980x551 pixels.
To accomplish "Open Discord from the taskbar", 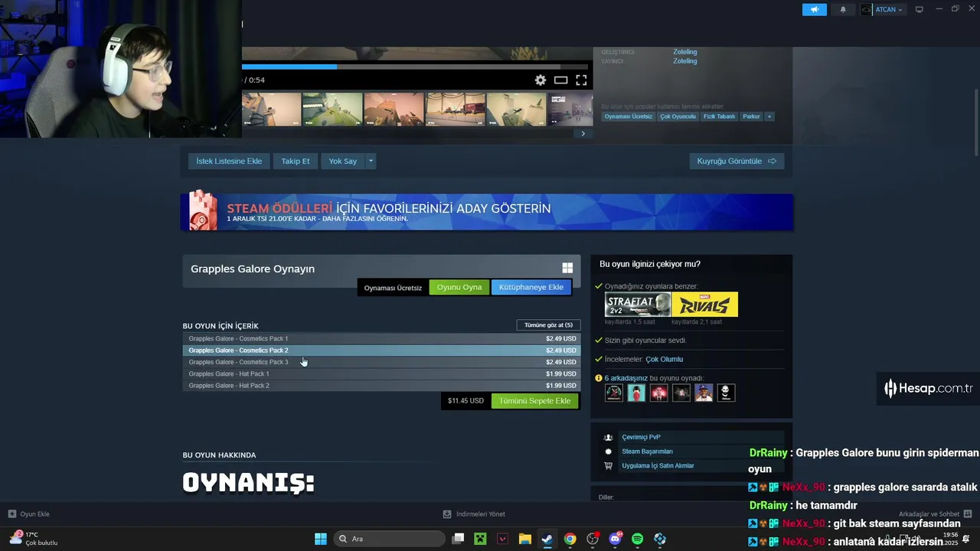I will [615, 539].
